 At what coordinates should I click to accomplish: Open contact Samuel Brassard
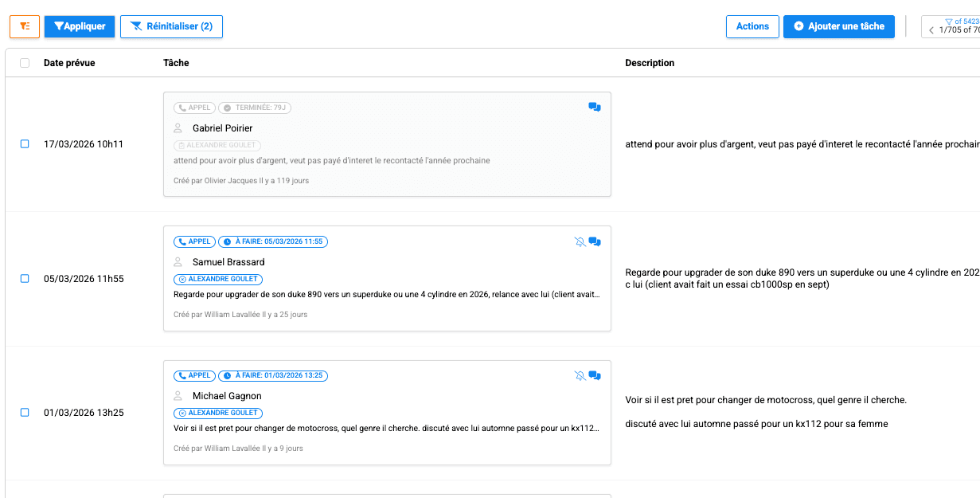coord(228,262)
